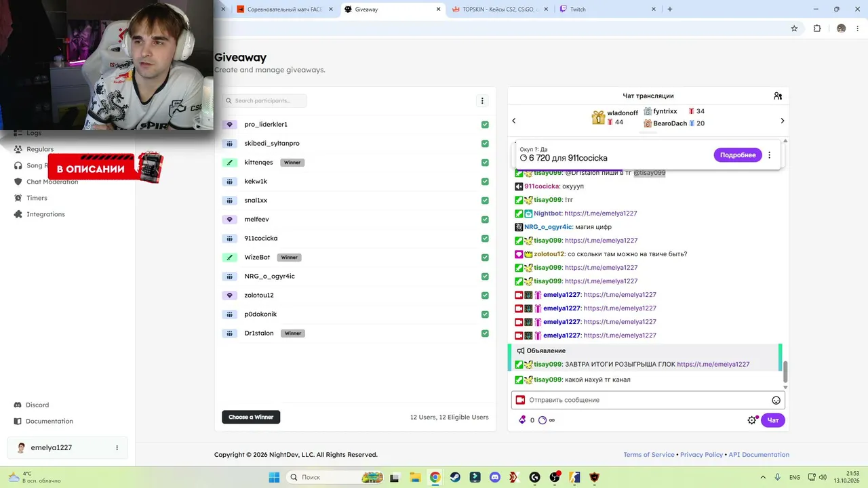868x488 pixels.
Task: Open the emoji picker in chat input
Action: (776, 400)
